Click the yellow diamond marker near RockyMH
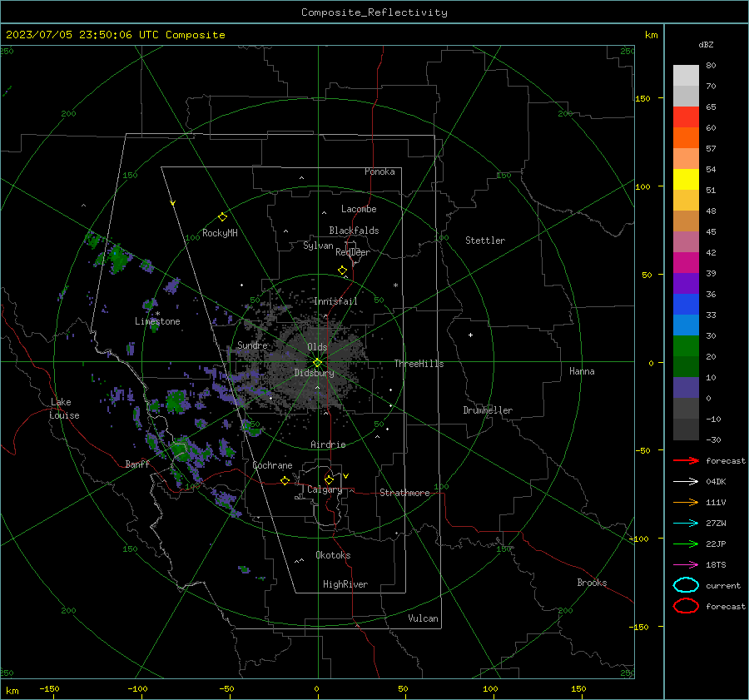 [x=222, y=217]
